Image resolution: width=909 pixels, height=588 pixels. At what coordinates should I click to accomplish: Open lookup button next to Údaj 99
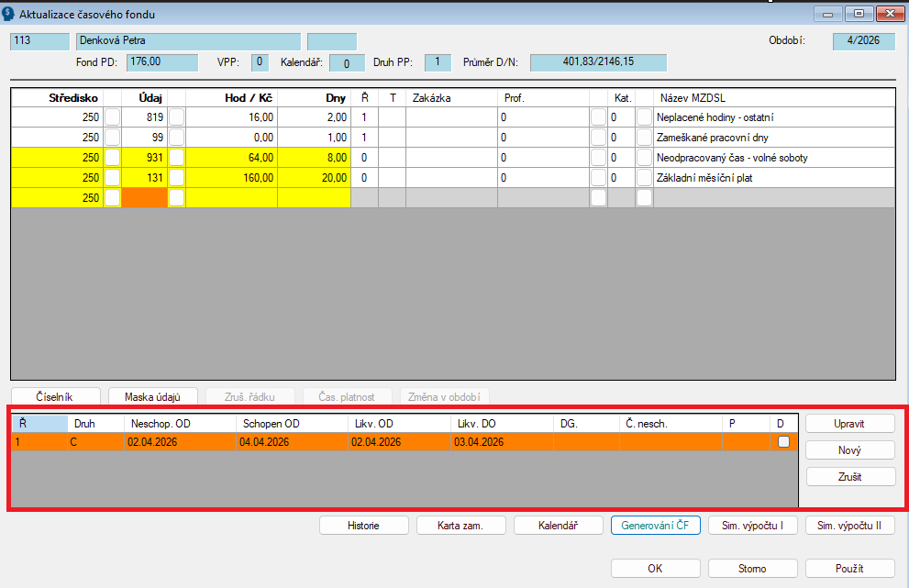(176, 138)
